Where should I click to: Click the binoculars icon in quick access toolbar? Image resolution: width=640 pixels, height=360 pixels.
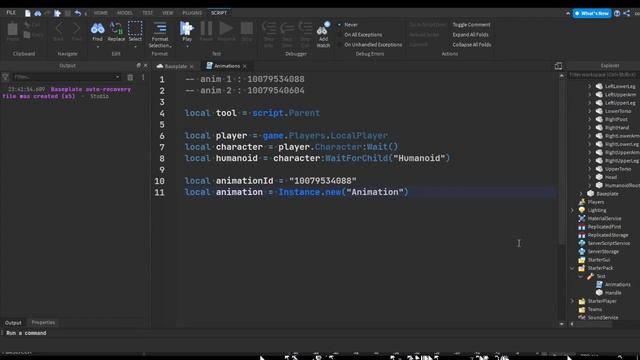click(38, 13)
